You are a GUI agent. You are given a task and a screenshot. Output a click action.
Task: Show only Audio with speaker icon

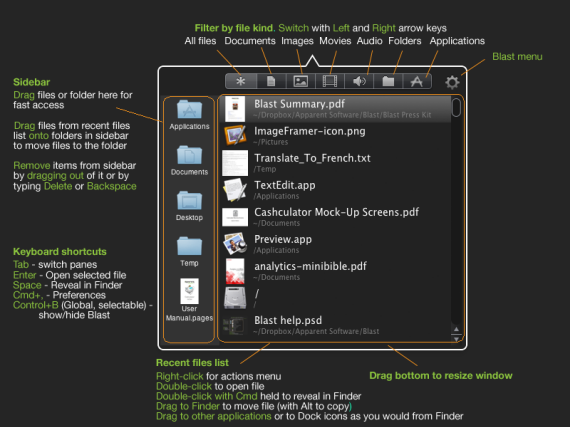359,81
